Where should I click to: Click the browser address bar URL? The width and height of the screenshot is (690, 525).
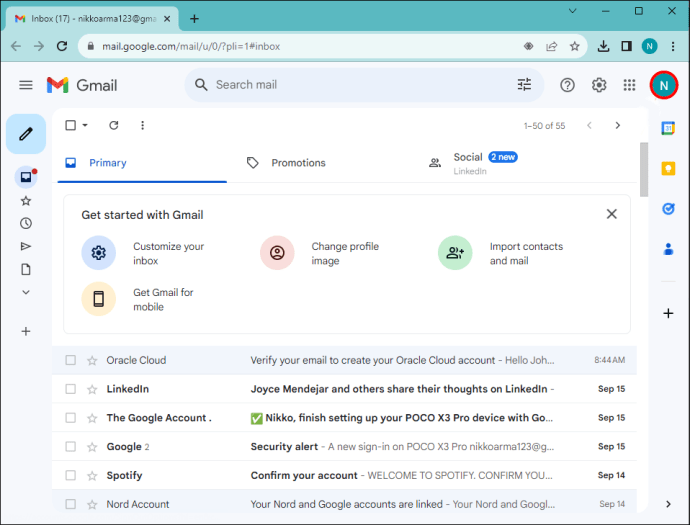point(191,46)
